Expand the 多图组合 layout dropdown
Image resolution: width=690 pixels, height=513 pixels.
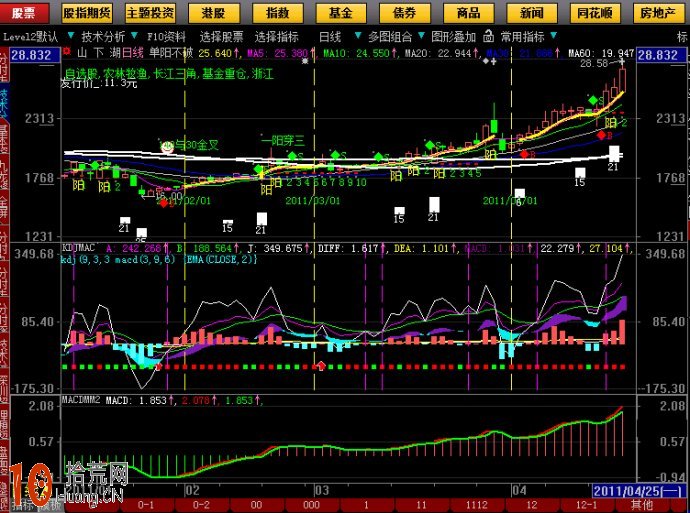(x=394, y=35)
